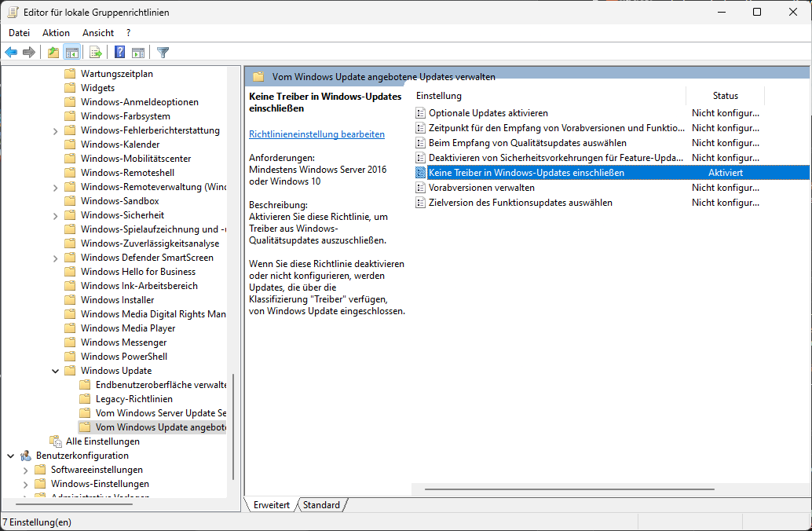Open the ? help menu

tap(129, 33)
